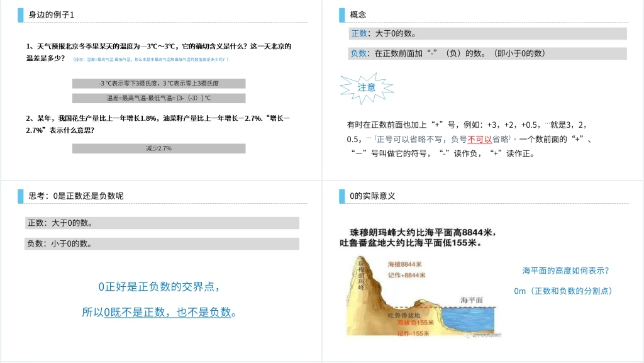Viewport: 644px width, 363px height.
Task: Click the bar "负数：在正数前面加“-”（负）的数"
Action: coord(487,53)
